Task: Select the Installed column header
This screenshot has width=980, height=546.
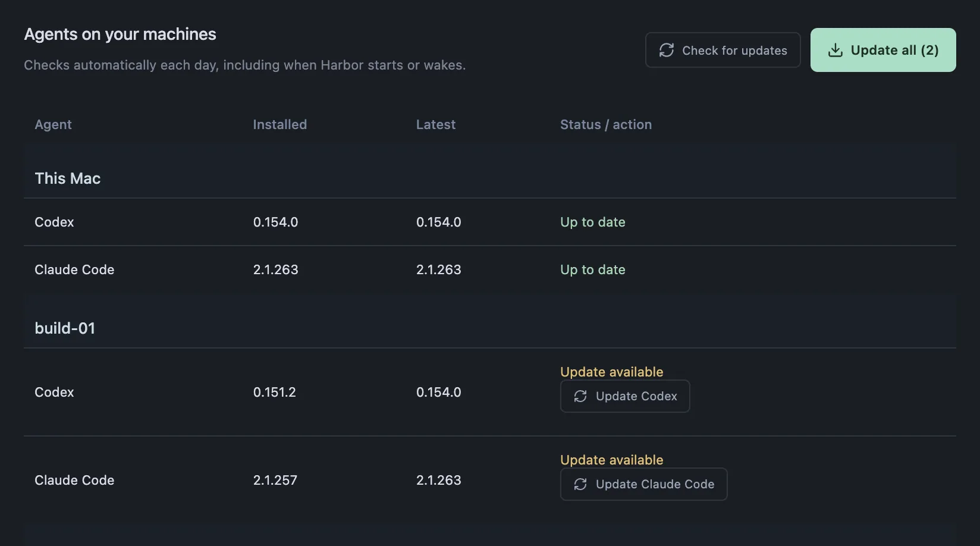Action: [x=280, y=124]
